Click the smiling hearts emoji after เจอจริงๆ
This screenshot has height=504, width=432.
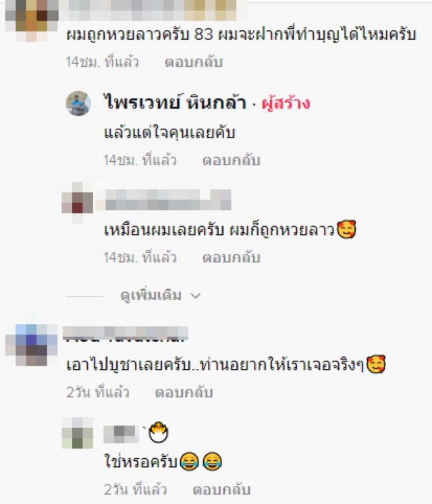click(x=376, y=364)
